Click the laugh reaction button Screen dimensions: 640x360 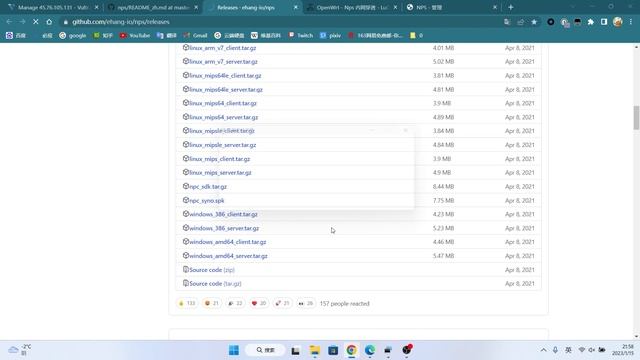pos(211,303)
